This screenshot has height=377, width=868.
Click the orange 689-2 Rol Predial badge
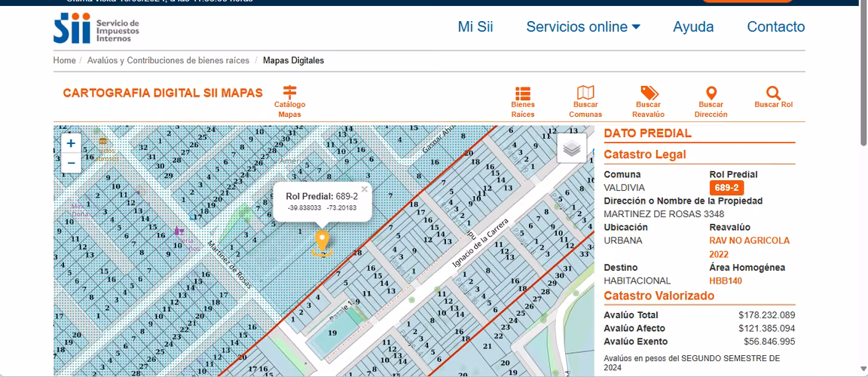(727, 188)
